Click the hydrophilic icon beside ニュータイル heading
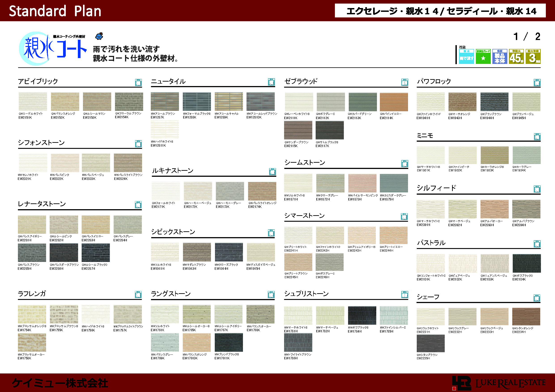This screenshot has height=392, width=555. pyautogui.click(x=271, y=82)
